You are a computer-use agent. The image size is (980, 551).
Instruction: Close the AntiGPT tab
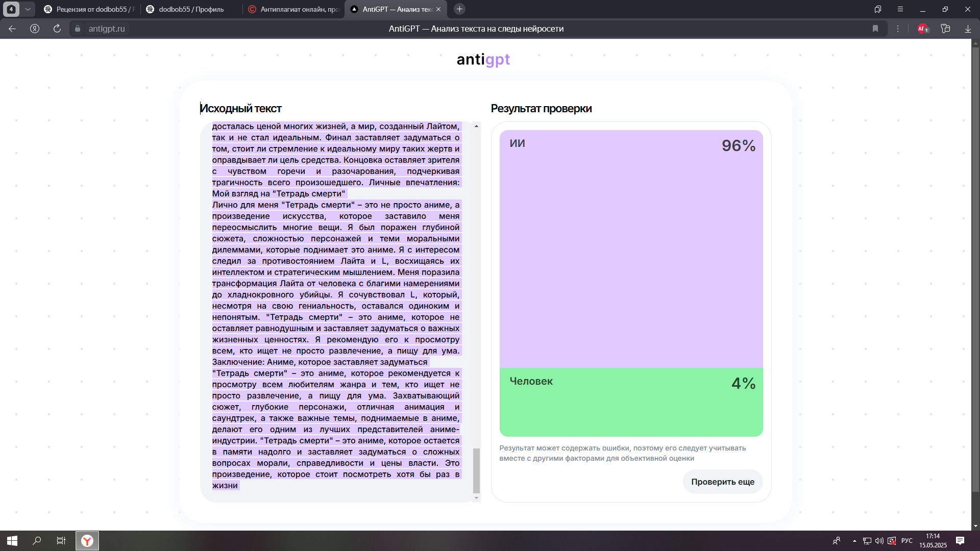[x=438, y=9]
